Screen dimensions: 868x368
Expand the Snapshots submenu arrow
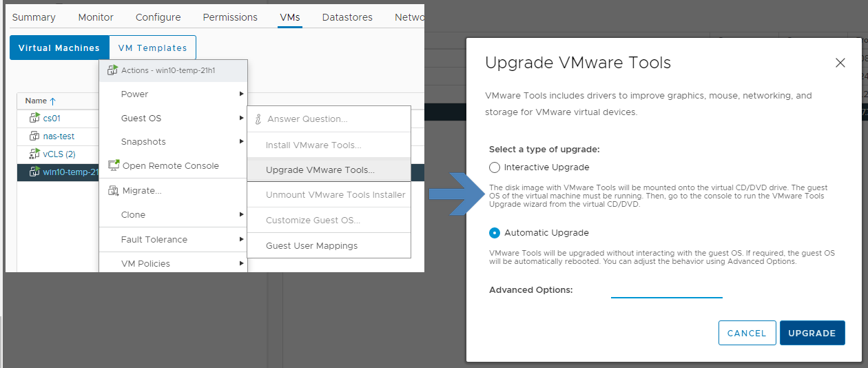click(x=241, y=141)
